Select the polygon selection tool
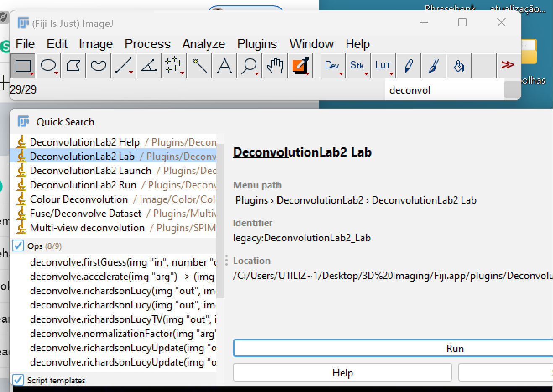Viewport: 553px width, 392px height. [x=73, y=65]
